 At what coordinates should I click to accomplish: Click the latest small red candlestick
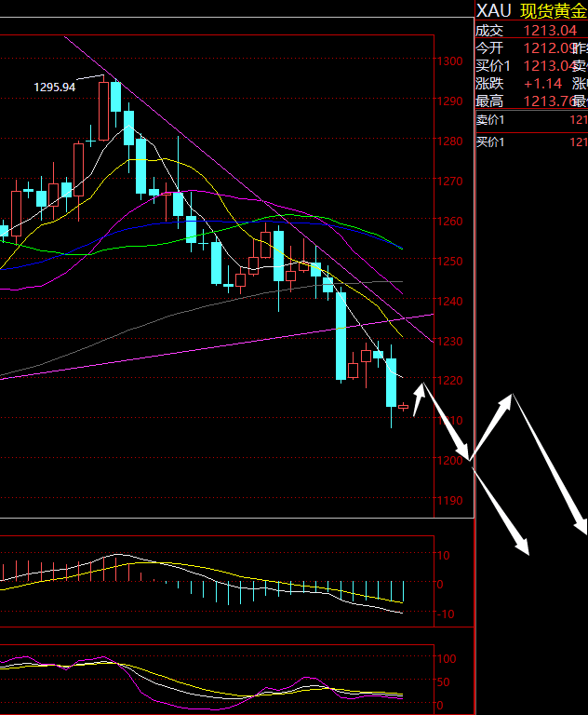pos(404,407)
